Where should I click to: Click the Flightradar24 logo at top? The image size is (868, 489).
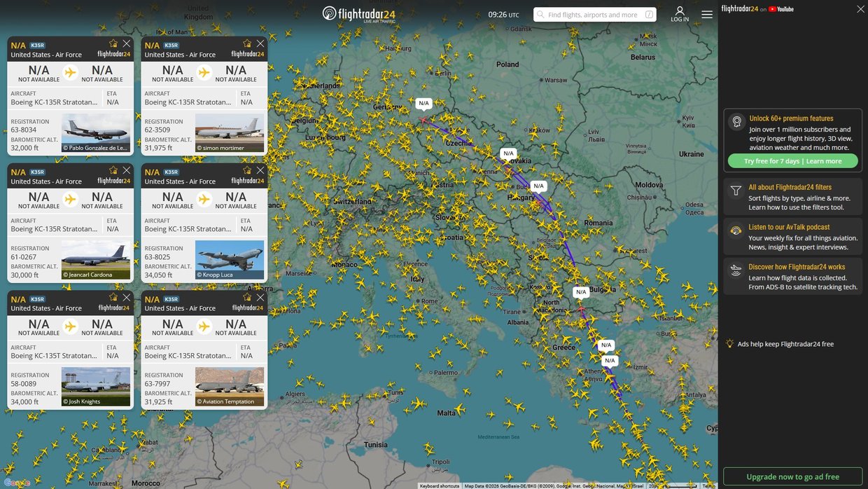pyautogui.click(x=358, y=14)
